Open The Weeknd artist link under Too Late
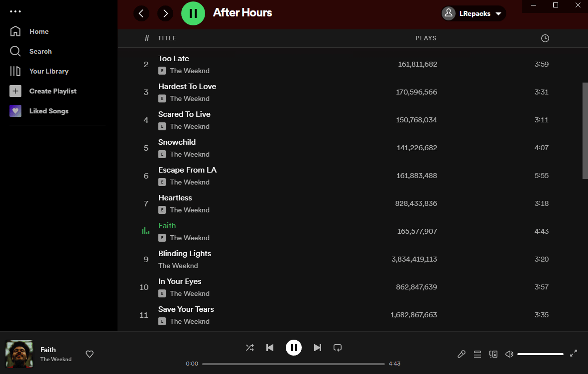Screen dimensions: 588x374 (190, 71)
